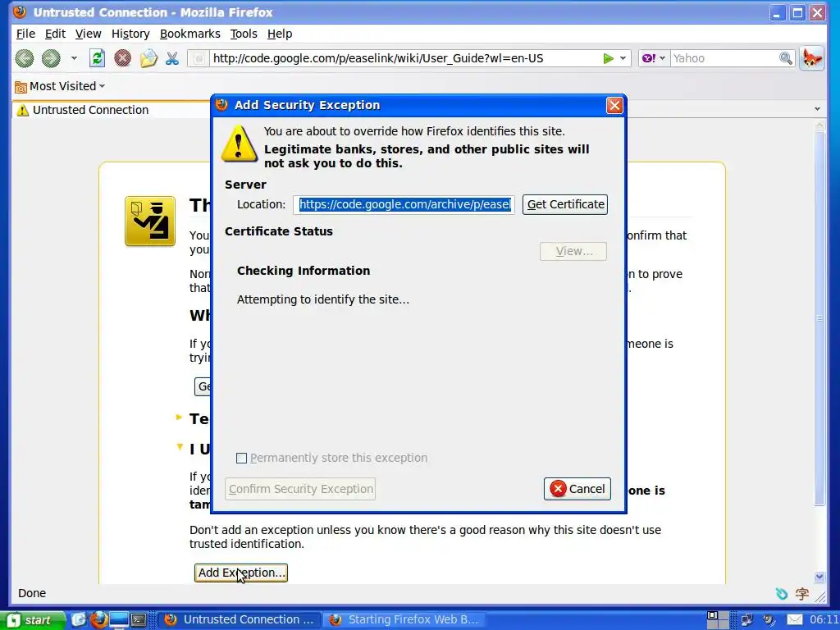Open the Help menu
The height and width of the screenshot is (630, 840).
280,34
